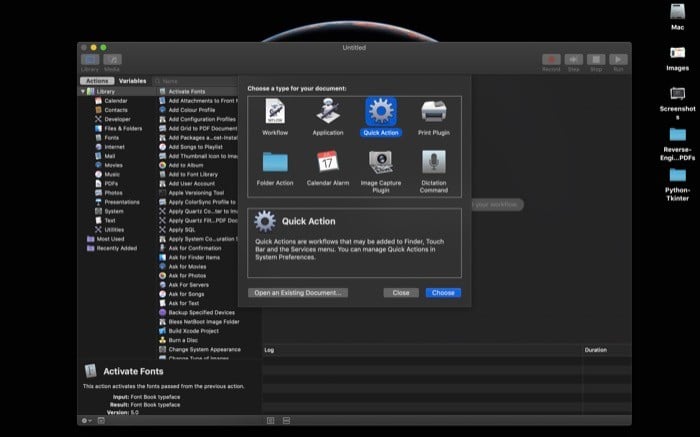Click Open an Existing Document button
This screenshot has width=700, height=437.
pos(298,293)
